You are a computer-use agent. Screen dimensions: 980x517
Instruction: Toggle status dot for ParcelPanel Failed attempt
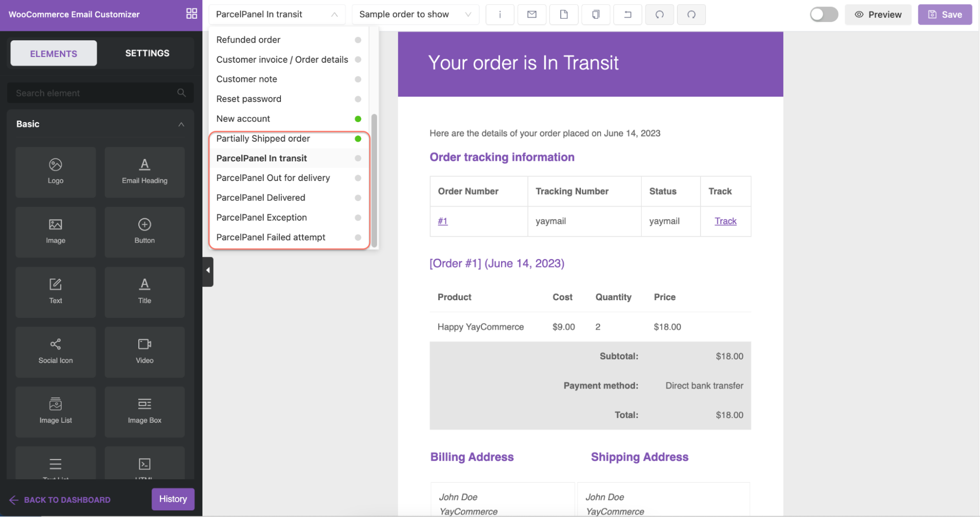[358, 237]
